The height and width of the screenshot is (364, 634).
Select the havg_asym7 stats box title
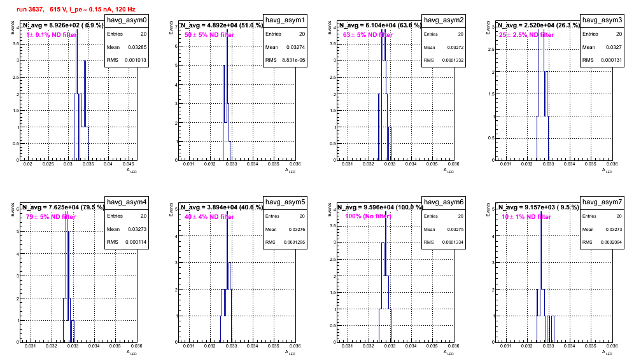(x=602, y=202)
